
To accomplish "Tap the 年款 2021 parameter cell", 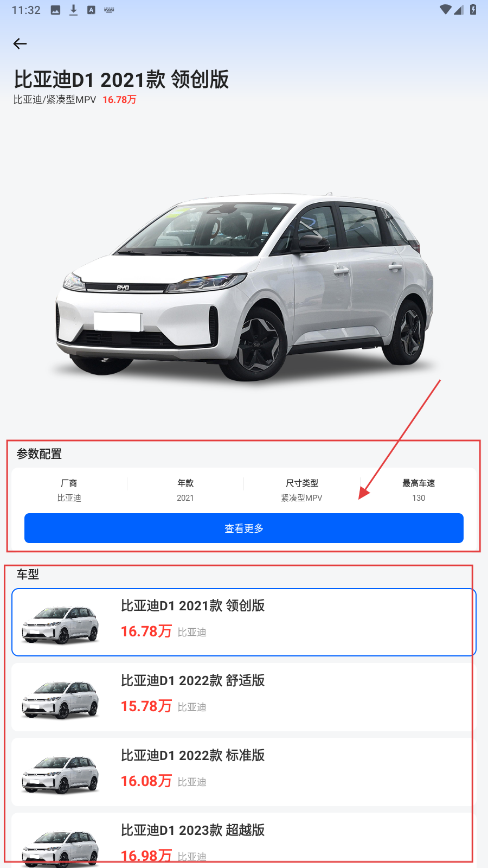I will 185,490.
